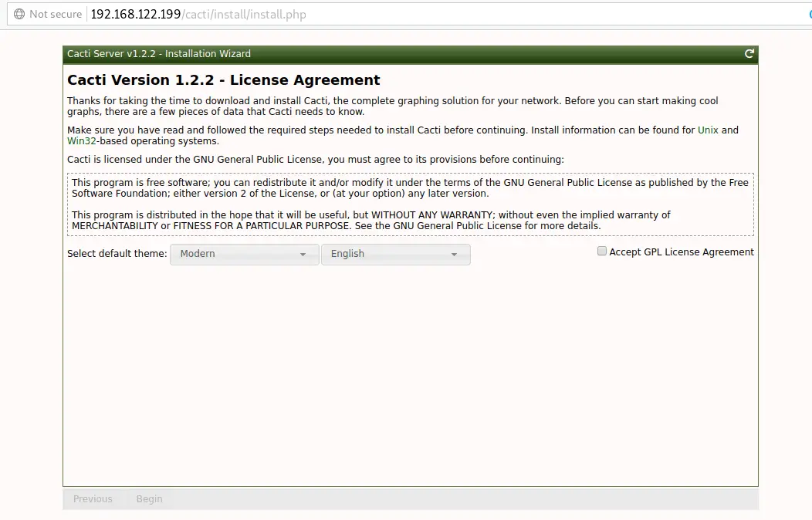Click the License Agreement heading
The height and width of the screenshot is (520, 812).
click(x=223, y=79)
